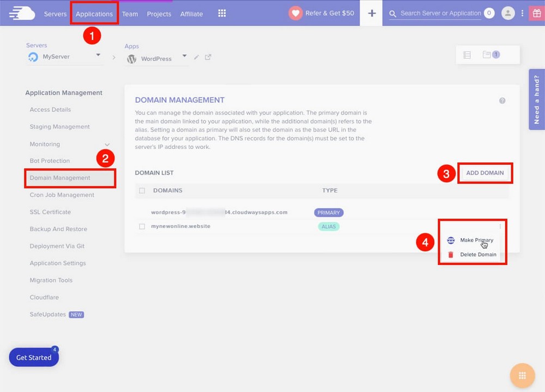Open the orange floating grid button
This screenshot has width=545, height=392.
coord(522,376)
